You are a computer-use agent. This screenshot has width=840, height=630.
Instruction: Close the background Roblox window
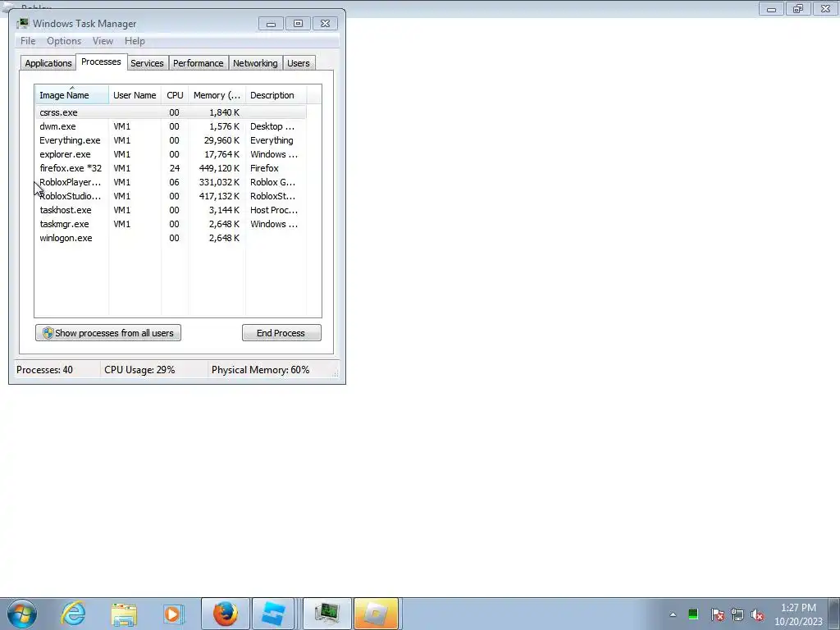825,9
